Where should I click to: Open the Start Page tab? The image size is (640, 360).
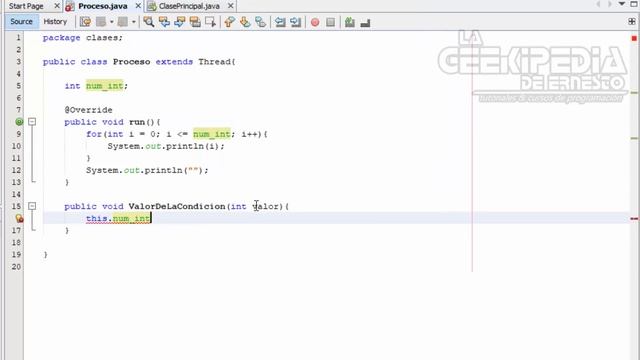(x=26, y=6)
